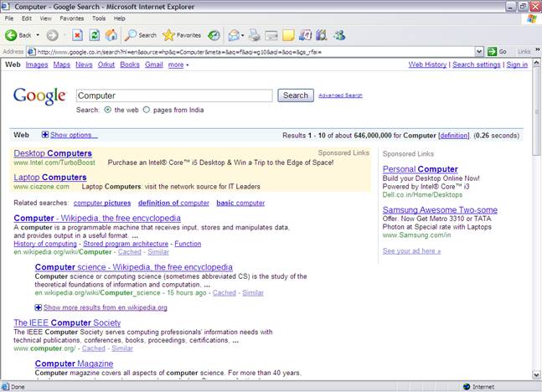The height and width of the screenshot is (392, 542).
Task: Open the toolbar Search magnifier panel
Action: point(141,35)
